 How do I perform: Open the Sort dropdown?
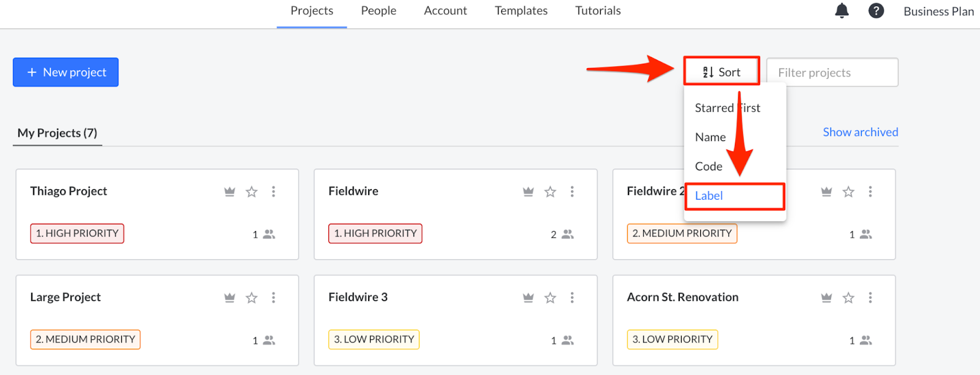pyautogui.click(x=721, y=71)
